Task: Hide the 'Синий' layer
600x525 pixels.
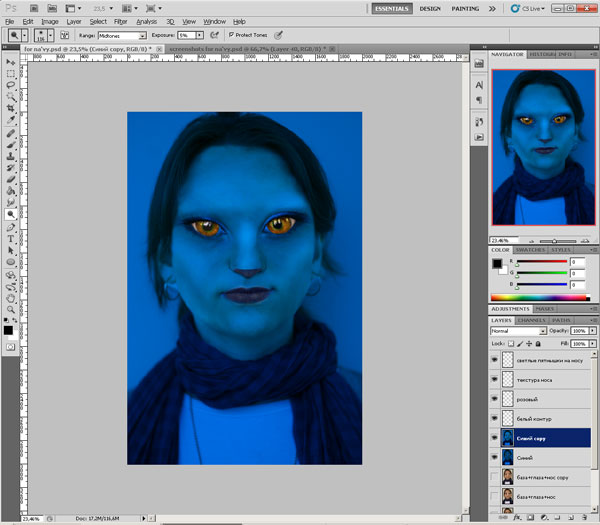Action: click(x=495, y=456)
